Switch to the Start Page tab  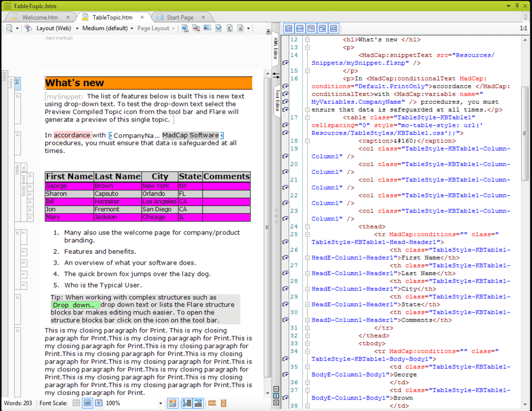pyautogui.click(x=180, y=17)
